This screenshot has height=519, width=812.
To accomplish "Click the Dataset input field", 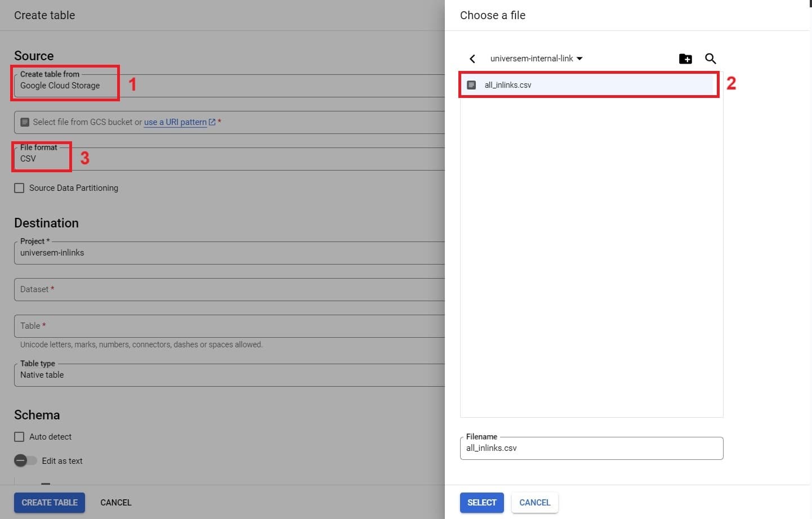I will point(225,289).
